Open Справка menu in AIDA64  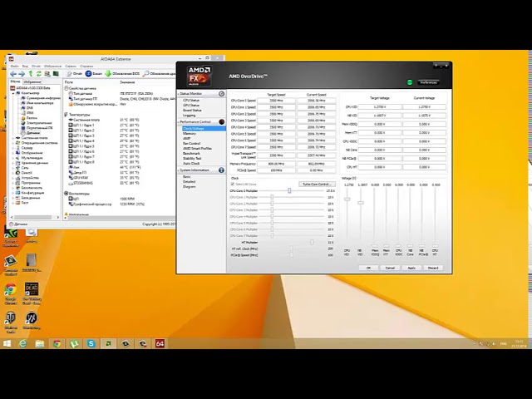click(x=86, y=66)
